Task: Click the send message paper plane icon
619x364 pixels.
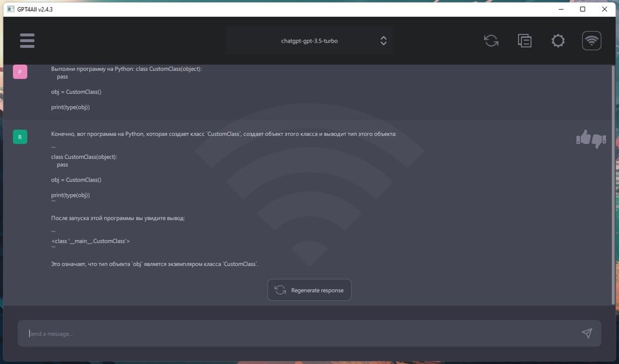Action: 587,333
